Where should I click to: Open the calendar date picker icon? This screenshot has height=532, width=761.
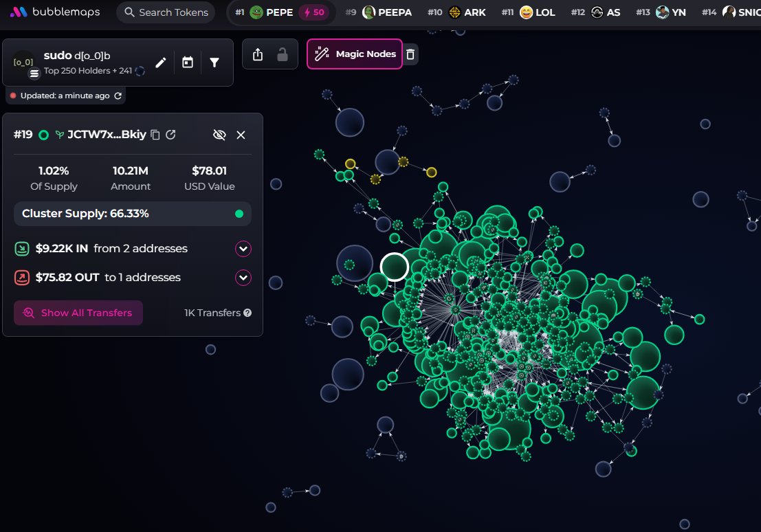click(x=188, y=63)
